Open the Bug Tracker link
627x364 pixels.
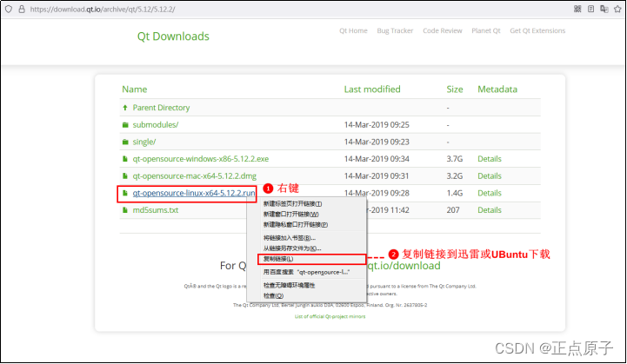(x=395, y=30)
